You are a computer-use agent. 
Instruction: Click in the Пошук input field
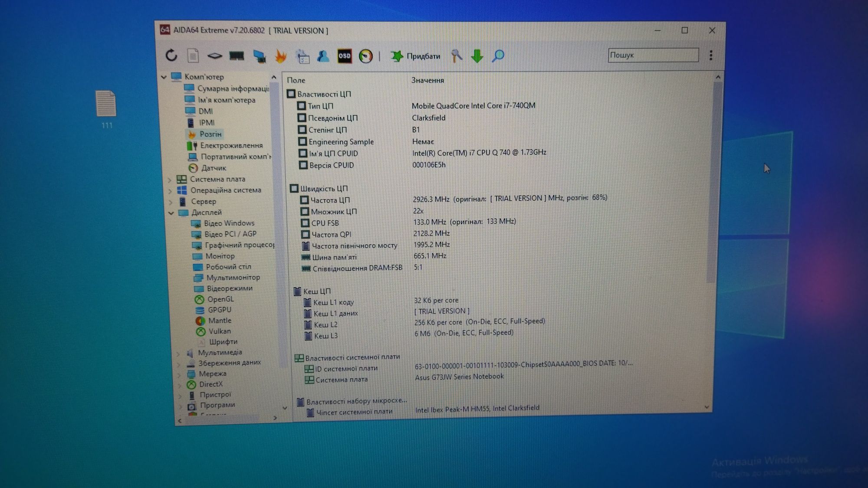(x=651, y=56)
